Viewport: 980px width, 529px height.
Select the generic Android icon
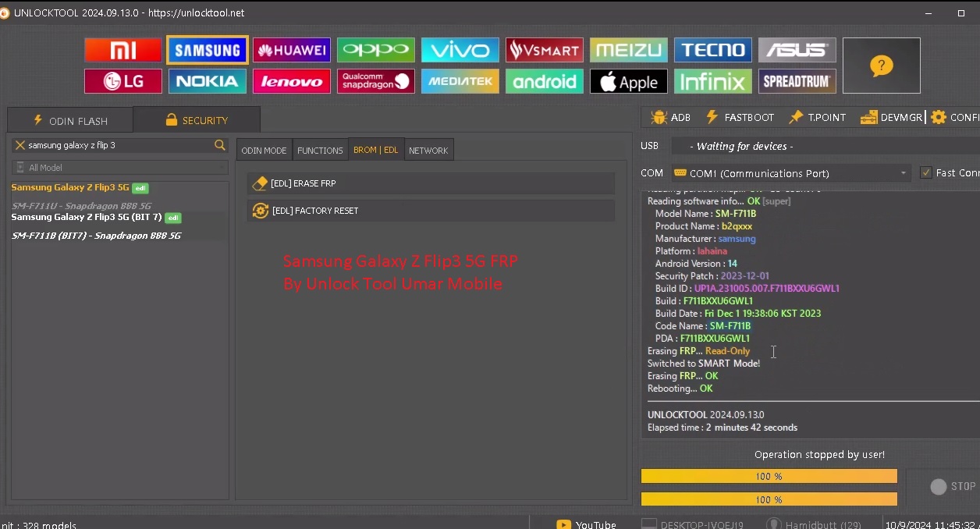pyautogui.click(x=545, y=81)
